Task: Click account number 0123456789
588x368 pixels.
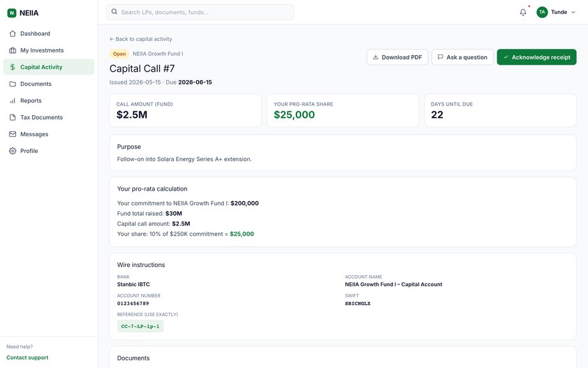Action: pos(133,303)
